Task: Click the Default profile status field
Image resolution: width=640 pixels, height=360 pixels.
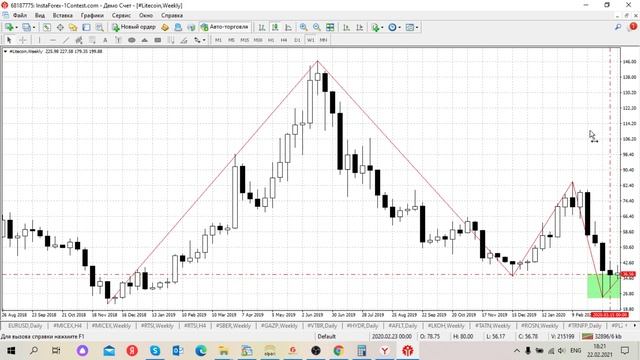Action: click(x=327, y=337)
